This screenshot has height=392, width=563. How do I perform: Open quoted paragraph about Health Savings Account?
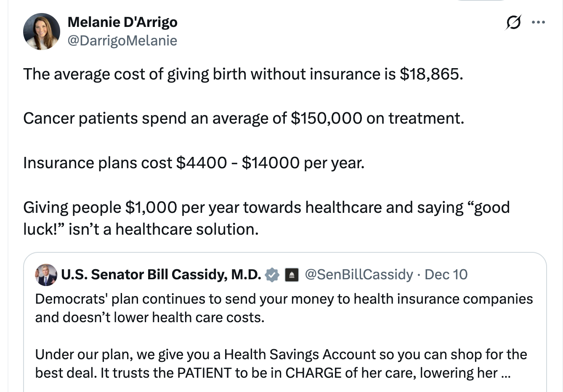(281, 363)
